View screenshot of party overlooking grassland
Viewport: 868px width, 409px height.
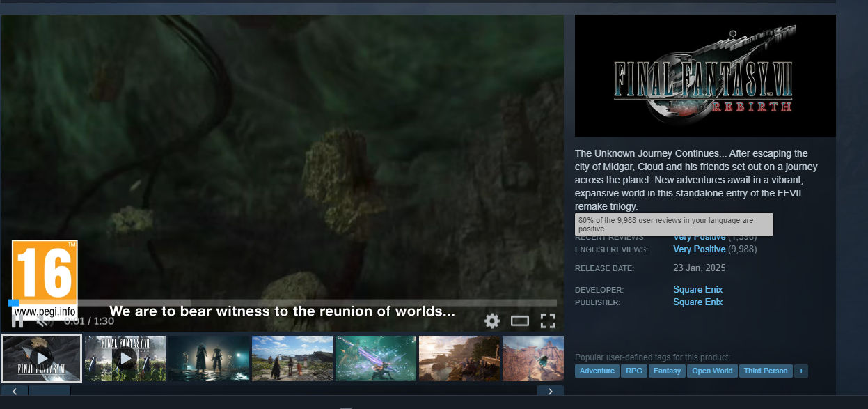point(292,359)
